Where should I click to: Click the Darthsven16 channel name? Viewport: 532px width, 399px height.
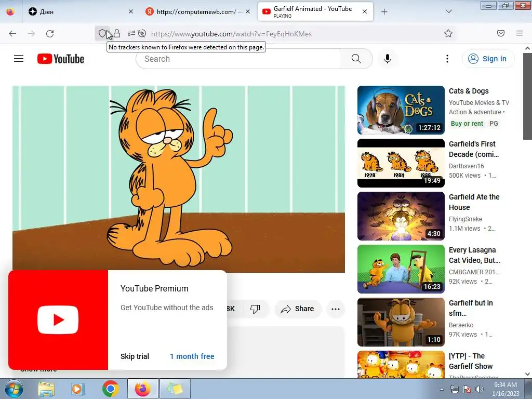click(466, 166)
